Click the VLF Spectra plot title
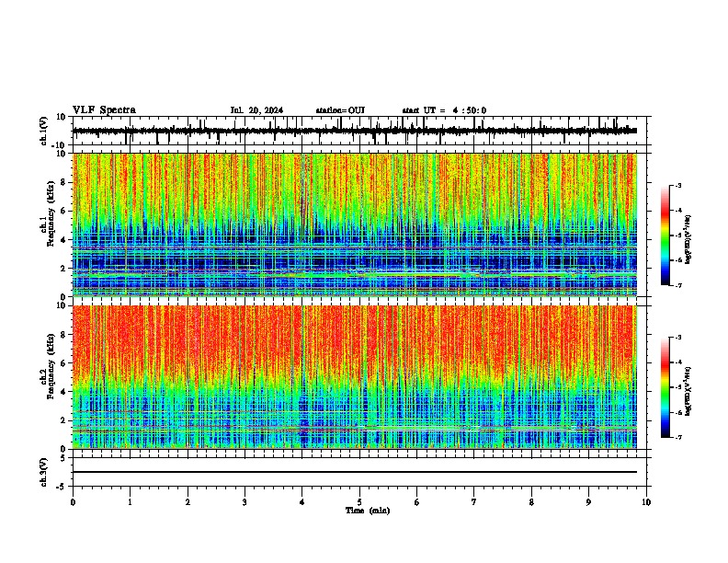Image resolution: width=728 pixels, height=563 pixels. coord(104,110)
